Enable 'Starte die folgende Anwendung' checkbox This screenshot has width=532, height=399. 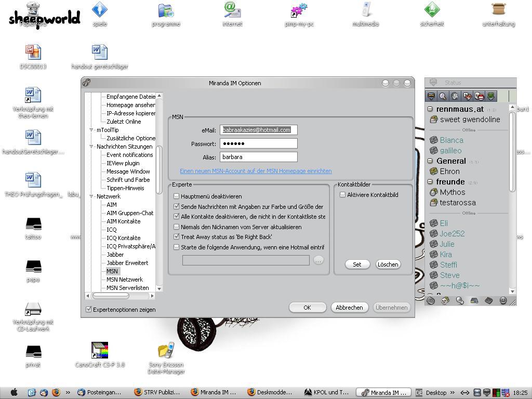tap(177, 247)
